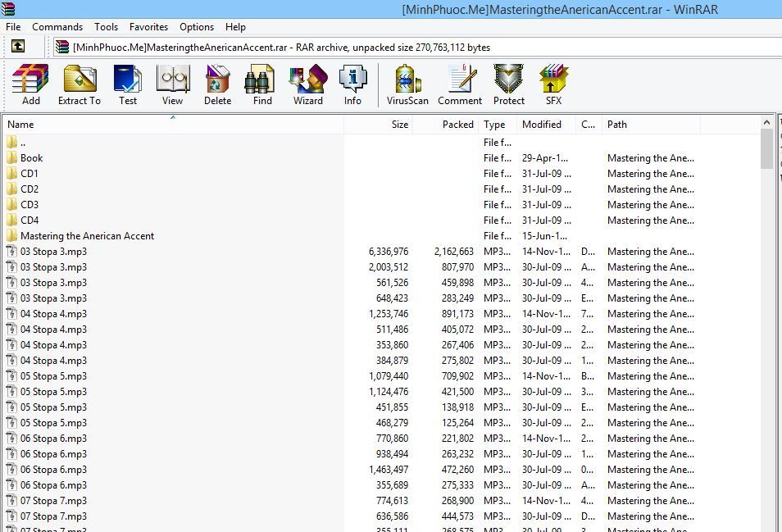Sort by the Size column header
This screenshot has height=532, width=782.
point(378,124)
